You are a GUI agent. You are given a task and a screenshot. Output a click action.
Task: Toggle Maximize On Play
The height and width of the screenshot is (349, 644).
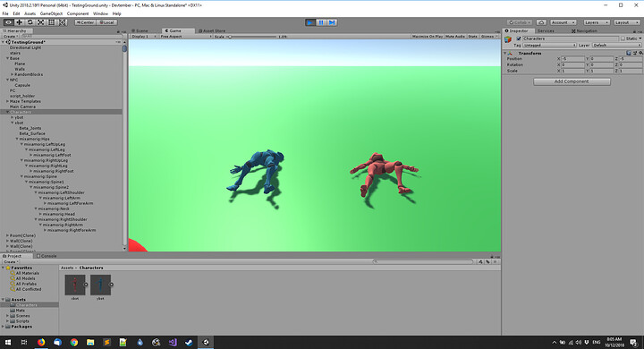pos(428,36)
